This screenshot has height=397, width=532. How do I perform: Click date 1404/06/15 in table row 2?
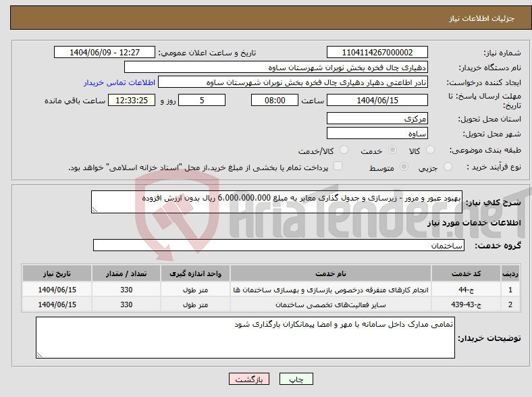point(57,305)
